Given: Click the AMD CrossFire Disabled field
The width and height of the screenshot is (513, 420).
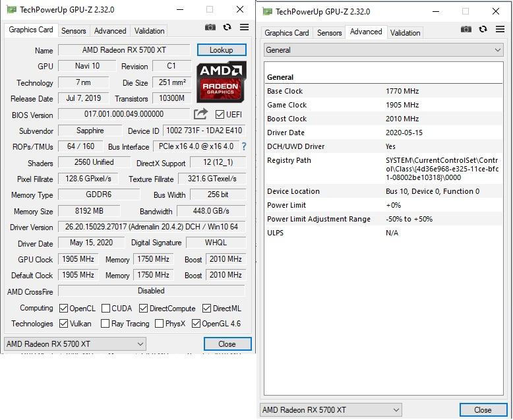Looking at the screenshot, I should (x=152, y=291).
